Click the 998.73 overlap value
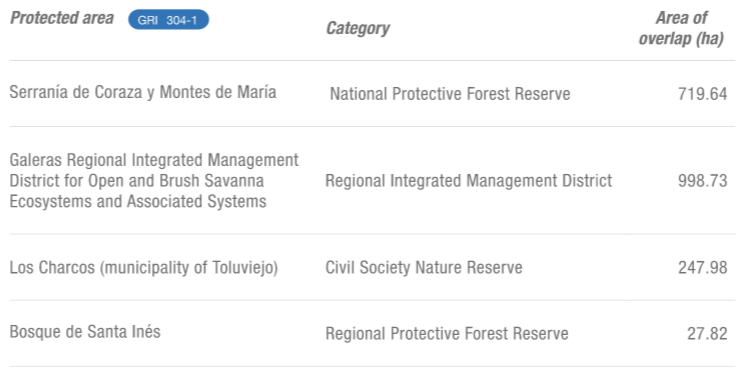Screen dimensions: 749x376 tap(703, 181)
